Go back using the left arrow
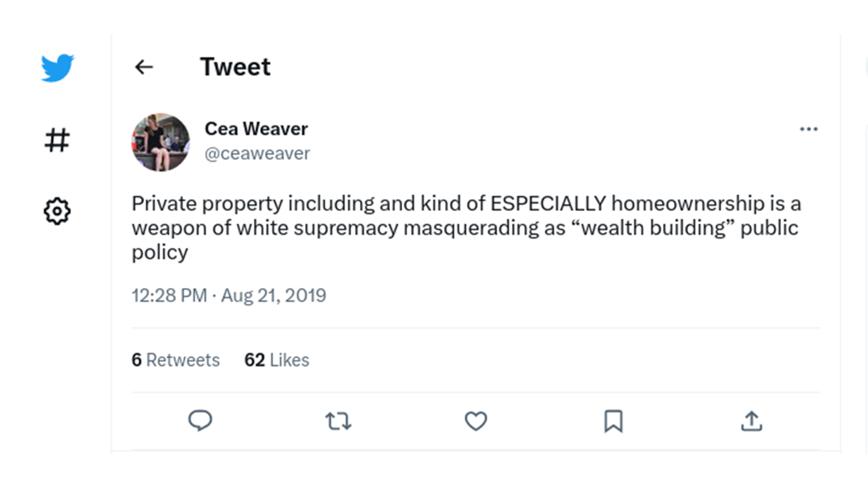Screen dimensions: 868x488 tap(144, 67)
